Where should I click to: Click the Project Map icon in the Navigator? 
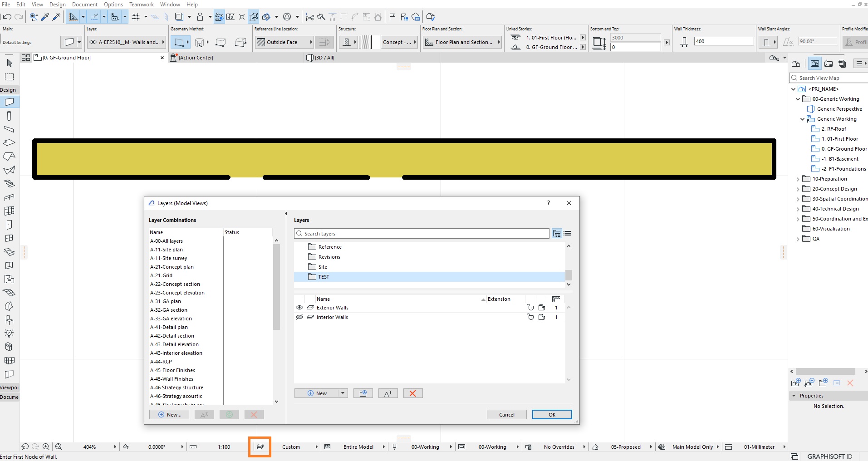pyautogui.click(x=795, y=64)
